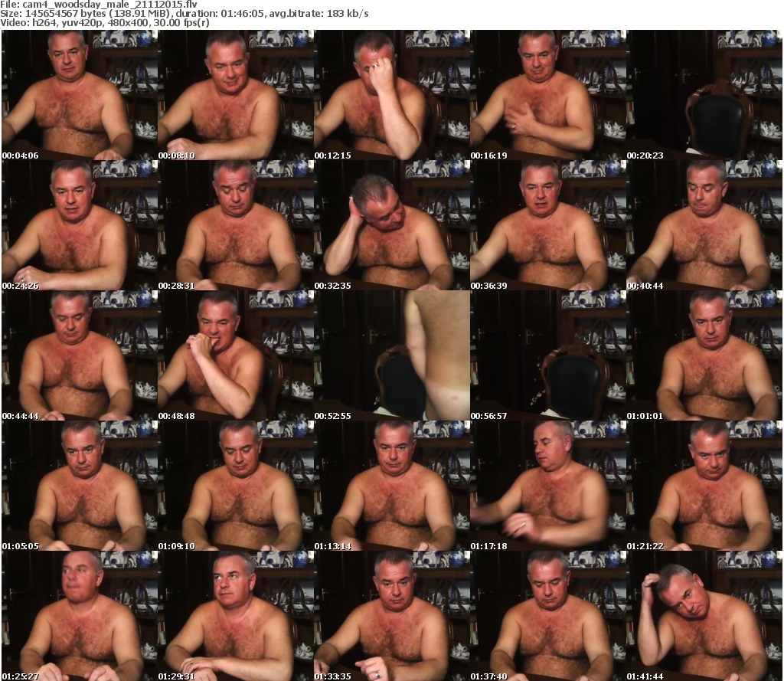Select the thumbnail stamped 01:25:27

click(x=80, y=616)
